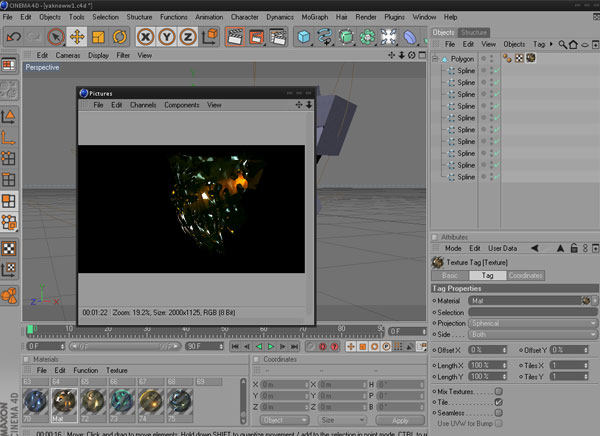Toggle Z axis lock
The width and height of the screenshot is (600, 436).
coord(188,37)
